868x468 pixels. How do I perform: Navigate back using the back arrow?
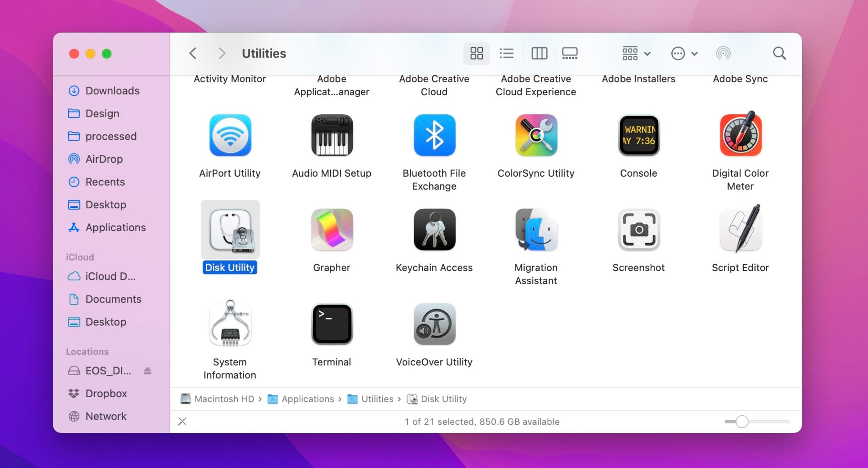coord(193,53)
